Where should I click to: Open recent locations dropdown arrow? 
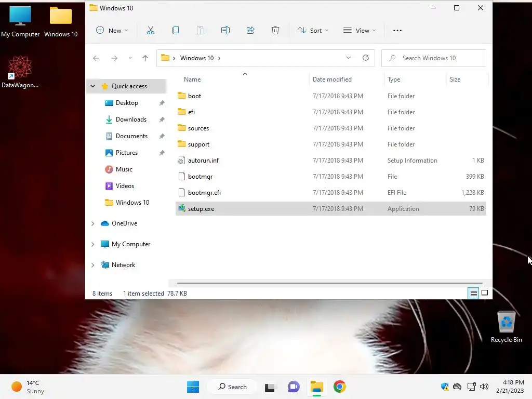[130, 58]
